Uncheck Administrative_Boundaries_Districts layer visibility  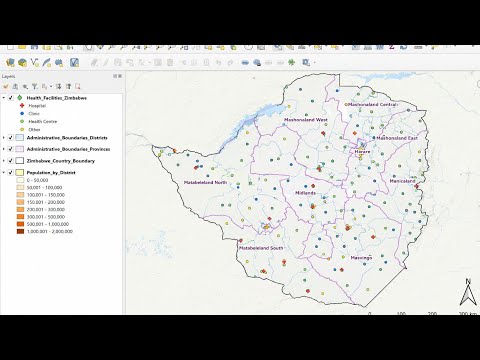11,138
